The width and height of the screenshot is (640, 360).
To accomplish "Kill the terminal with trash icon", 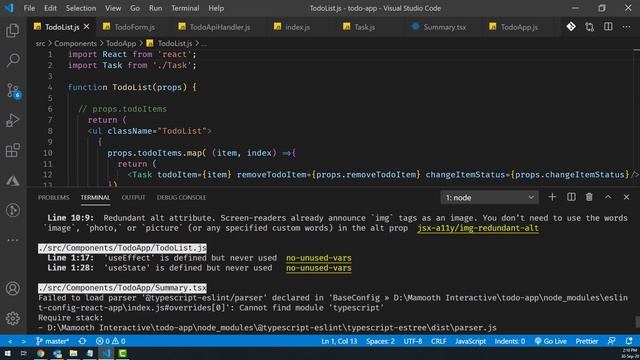I will click(589, 197).
